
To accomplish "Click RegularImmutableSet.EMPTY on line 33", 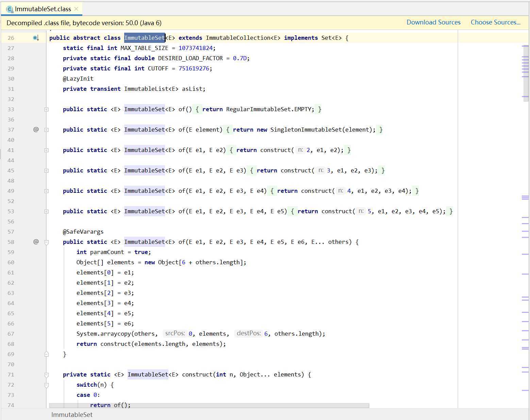I will coord(268,109).
